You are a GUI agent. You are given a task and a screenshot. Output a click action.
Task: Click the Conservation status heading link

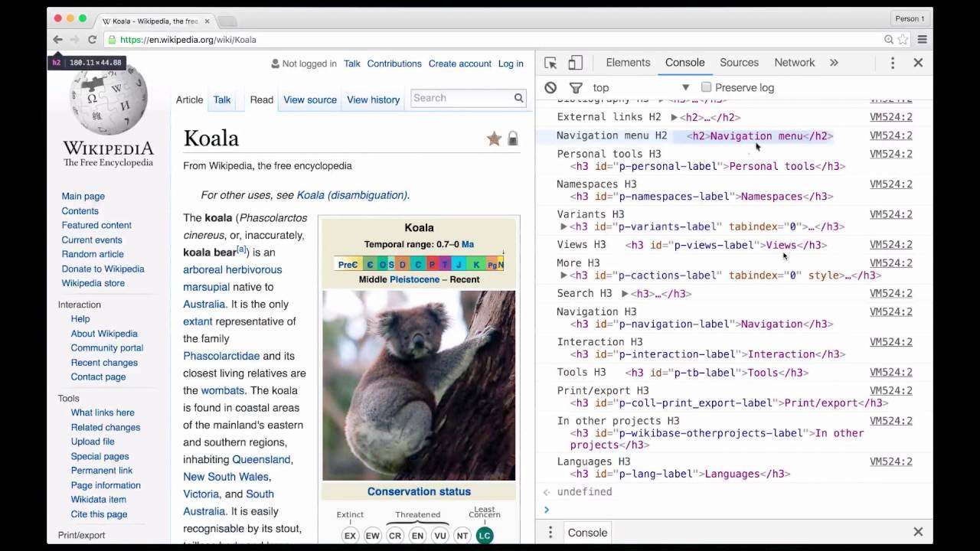tap(419, 491)
